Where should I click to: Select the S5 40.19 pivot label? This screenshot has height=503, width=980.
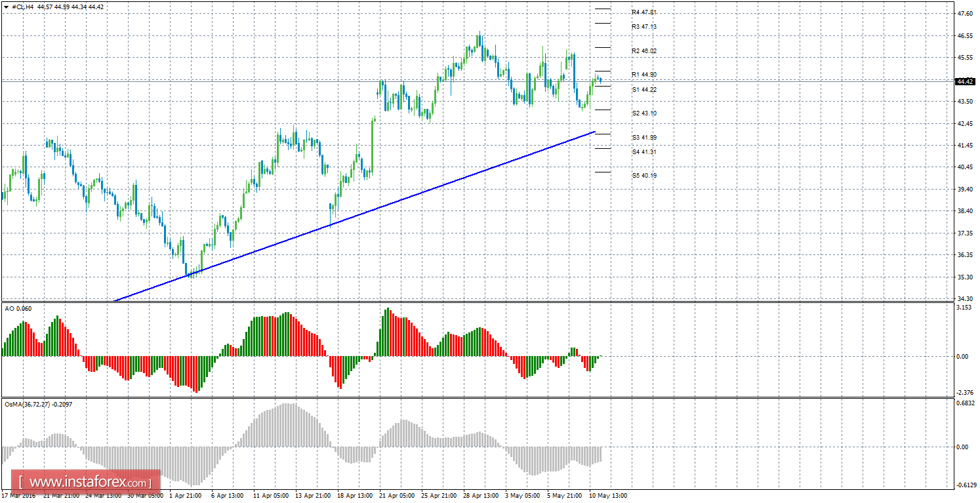pyautogui.click(x=643, y=176)
